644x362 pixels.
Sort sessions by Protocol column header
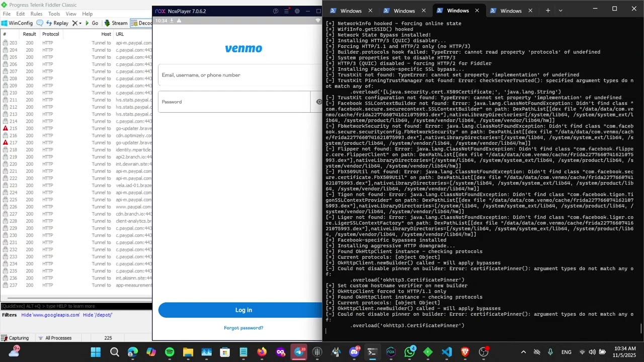point(50,34)
